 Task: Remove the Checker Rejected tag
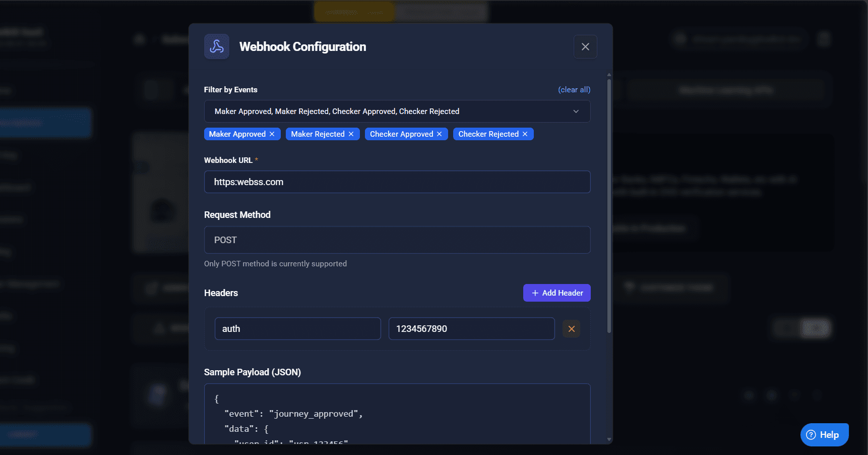(x=525, y=134)
